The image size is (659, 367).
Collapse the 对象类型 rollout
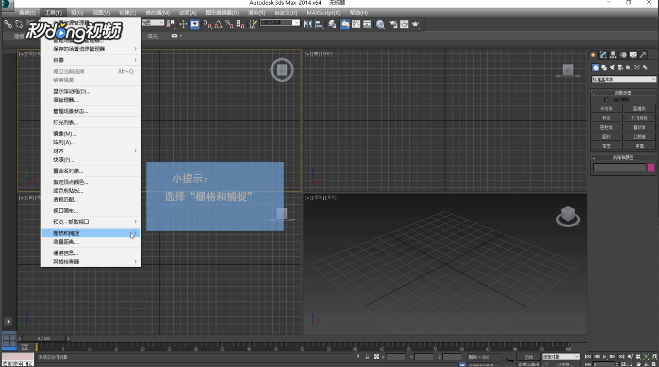623,93
